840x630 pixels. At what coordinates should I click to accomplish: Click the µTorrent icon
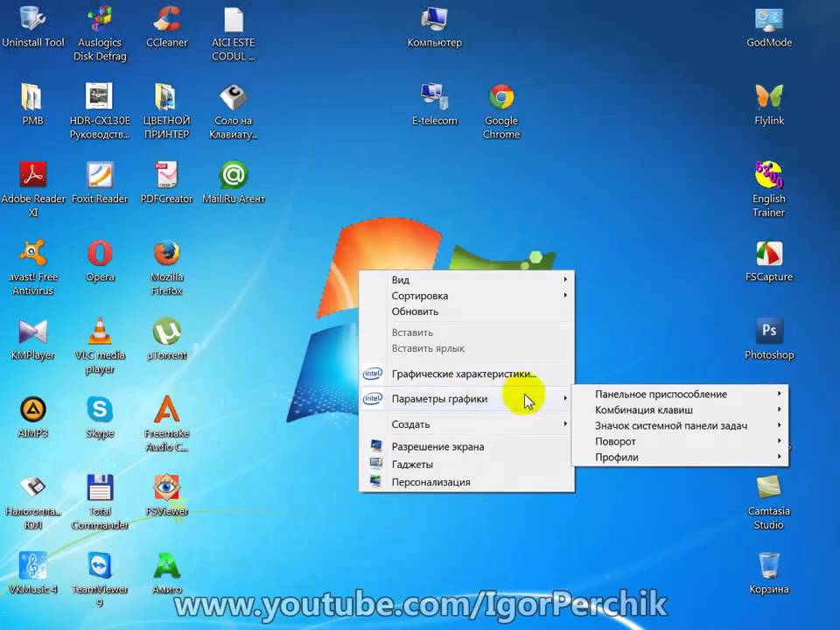click(x=166, y=331)
